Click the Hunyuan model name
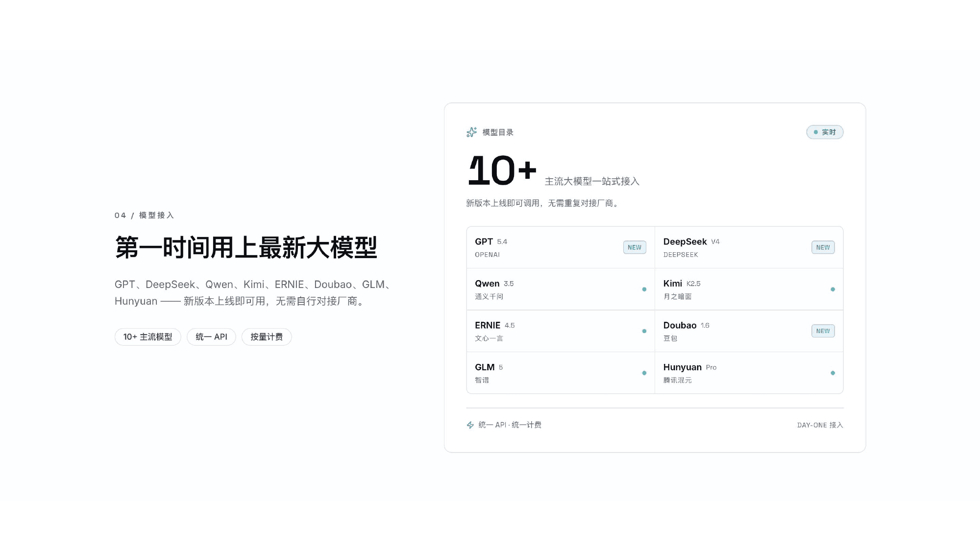Viewport: 980px width, 551px height. pyautogui.click(x=683, y=367)
